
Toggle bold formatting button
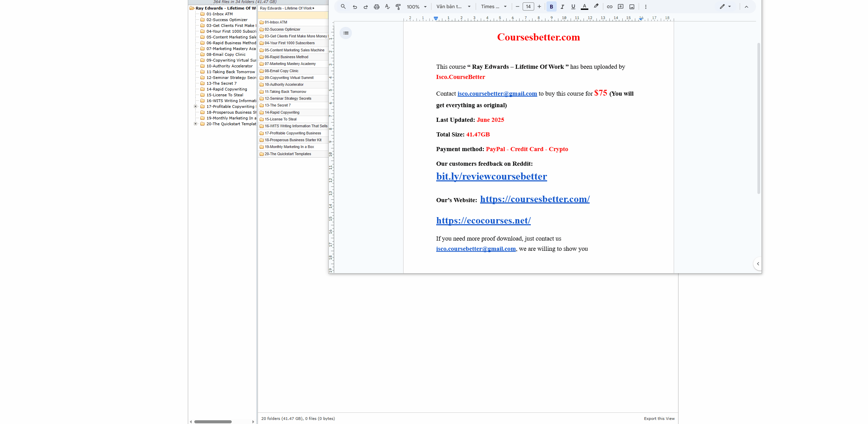coord(551,7)
